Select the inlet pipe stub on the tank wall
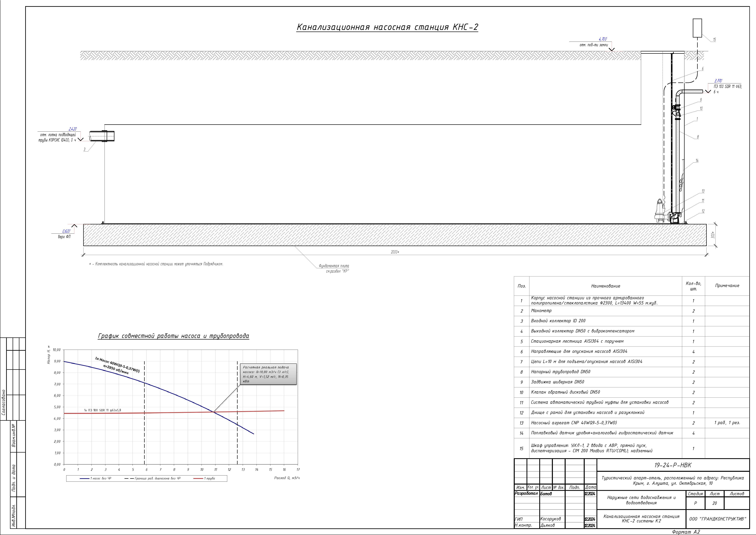The image size is (756, 535). [102, 136]
